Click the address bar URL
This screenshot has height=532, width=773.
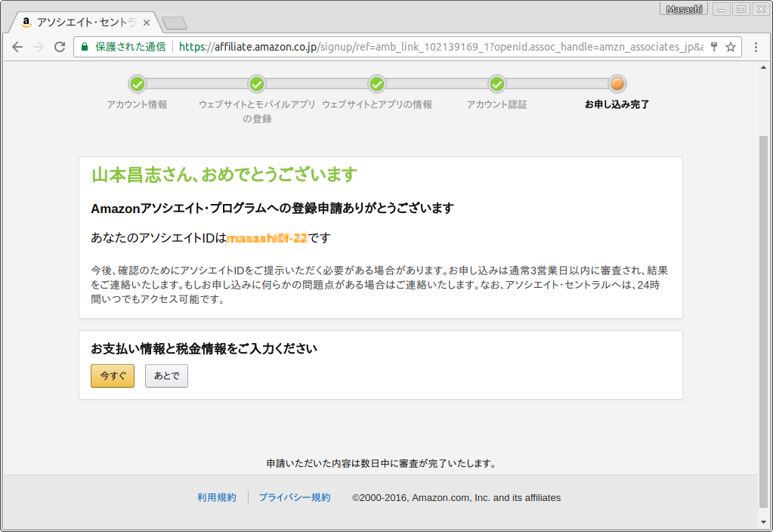441,47
